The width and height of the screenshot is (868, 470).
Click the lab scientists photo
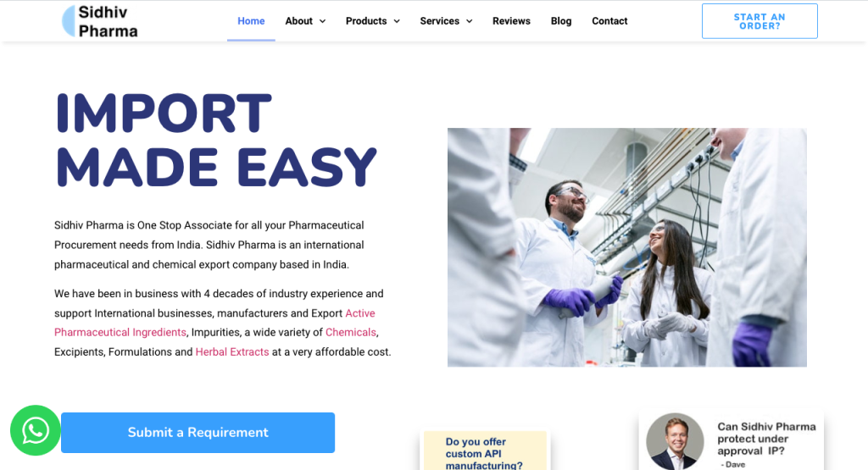tap(626, 247)
